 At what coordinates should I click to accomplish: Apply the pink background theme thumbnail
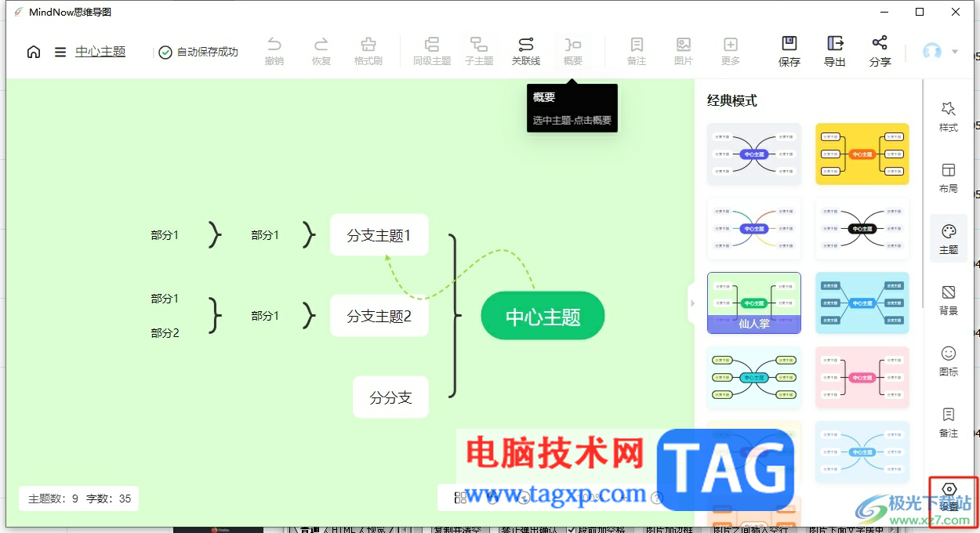(x=862, y=377)
